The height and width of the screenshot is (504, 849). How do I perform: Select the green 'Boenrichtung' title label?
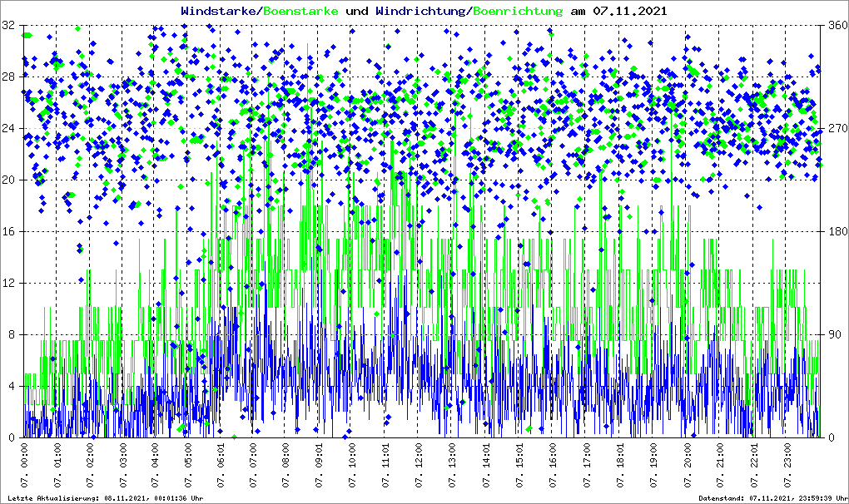tap(519, 11)
